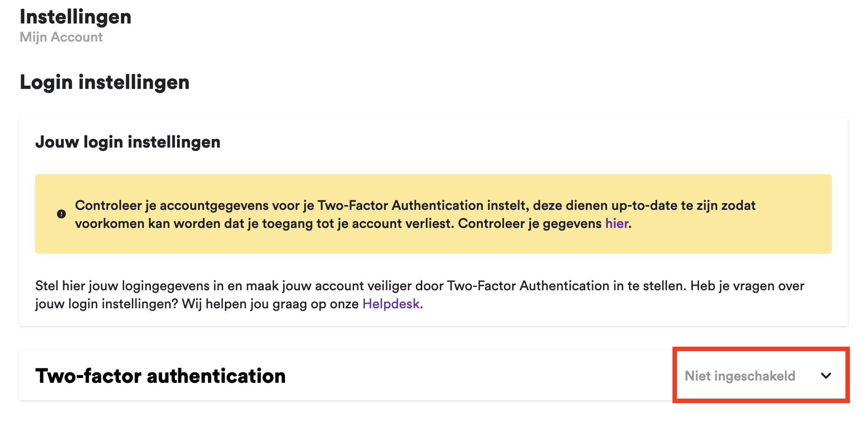Expand the chevron beside Niet ingeschakeld
868x441 pixels.
pos(826,376)
